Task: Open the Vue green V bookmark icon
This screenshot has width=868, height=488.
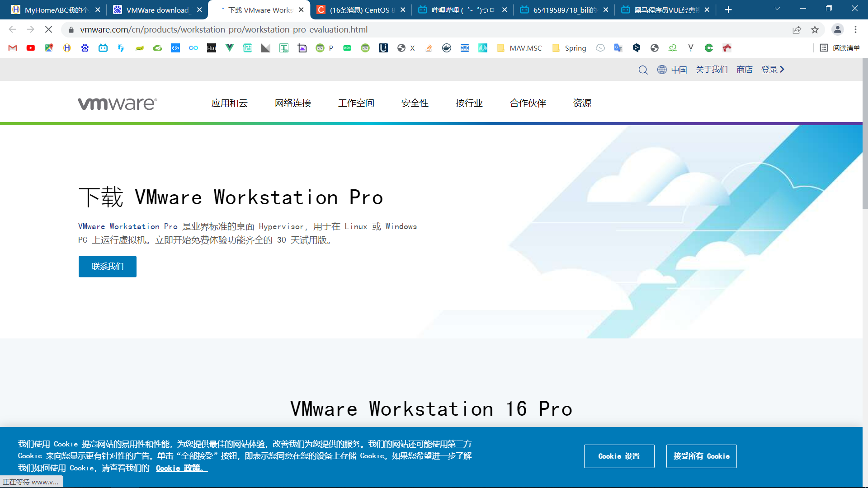Action: click(230, 48)
